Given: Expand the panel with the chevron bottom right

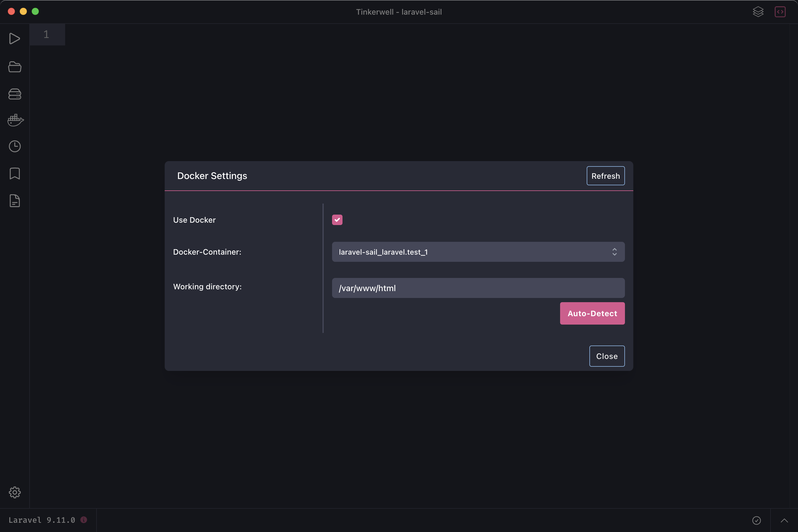Looking at the screenshot, I should pyautogui.click(x=784, y=520).
